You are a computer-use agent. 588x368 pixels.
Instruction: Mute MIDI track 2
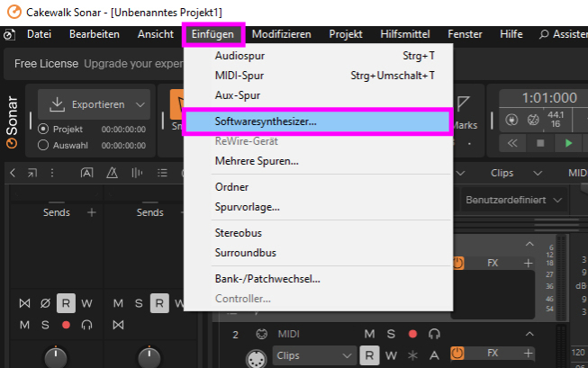[x=369, y=334]
